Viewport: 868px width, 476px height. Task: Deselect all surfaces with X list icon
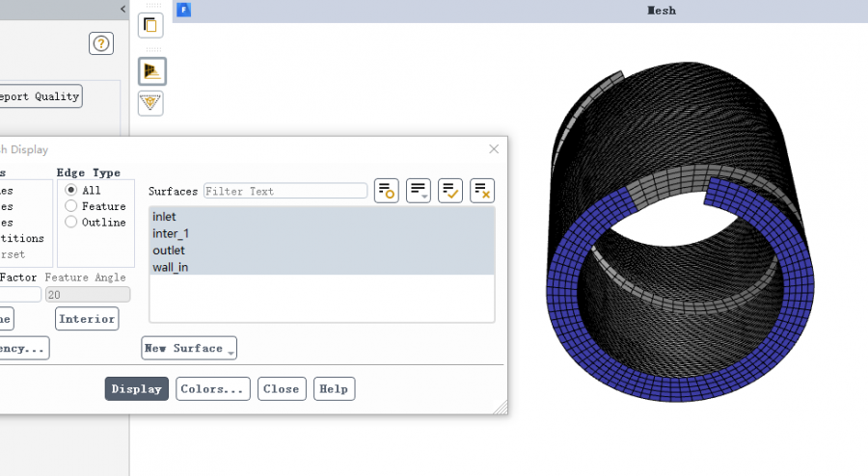click(x=482, y=191)
